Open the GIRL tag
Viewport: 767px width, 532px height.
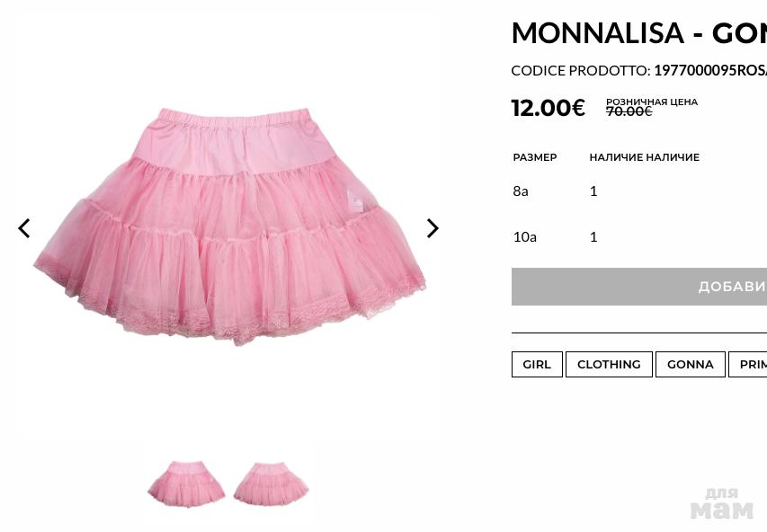[x=537, y=364]
